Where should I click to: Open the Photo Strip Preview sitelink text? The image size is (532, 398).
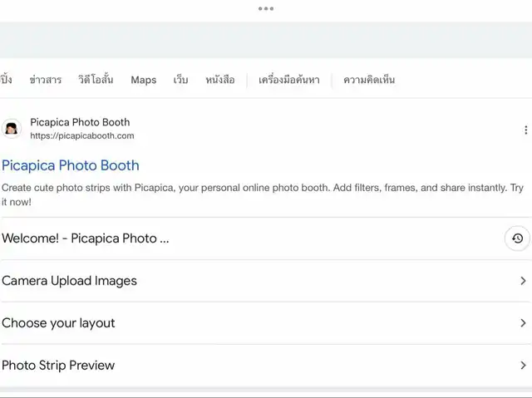58,366
